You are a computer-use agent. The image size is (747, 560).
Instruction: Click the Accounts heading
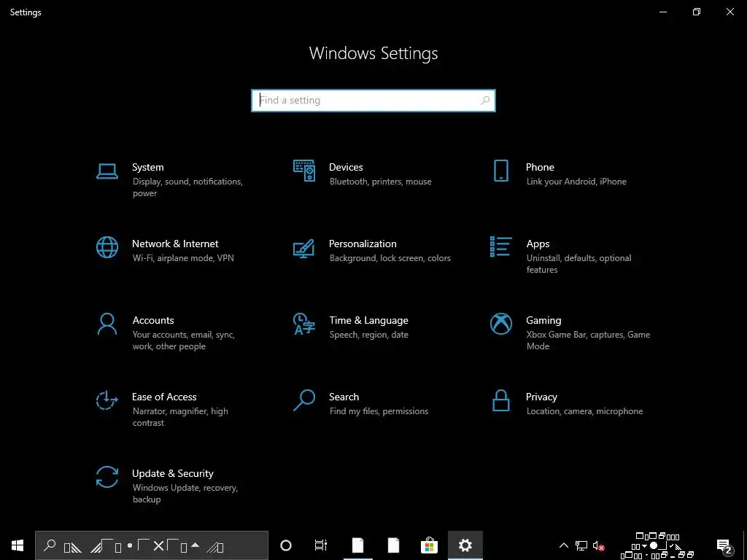(x=153, y=321)
